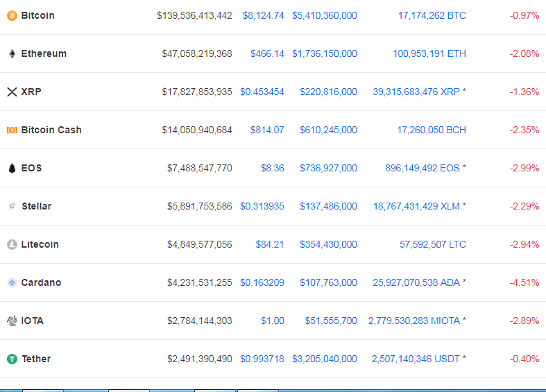Select Cardano change -4.51%
This screenshot has height=392, width=546.
click(x=524, y=282)
